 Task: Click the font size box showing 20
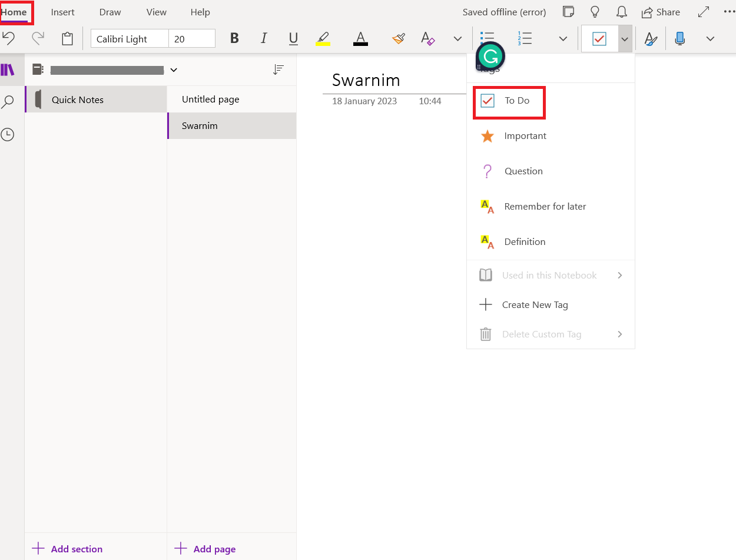192,39
